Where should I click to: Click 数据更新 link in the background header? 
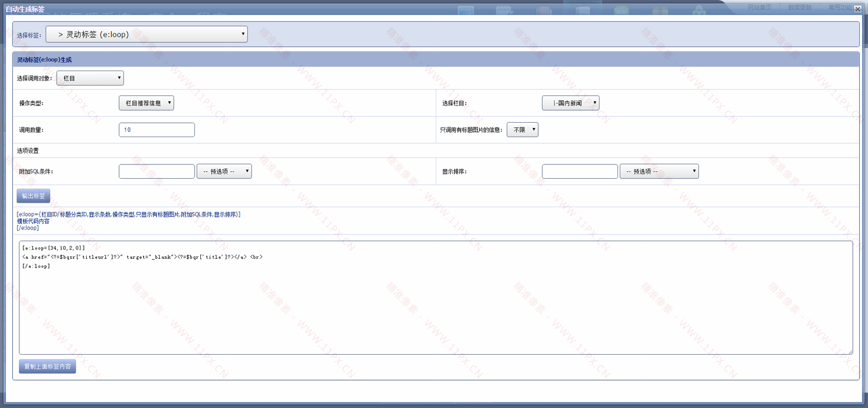point(800,7)
